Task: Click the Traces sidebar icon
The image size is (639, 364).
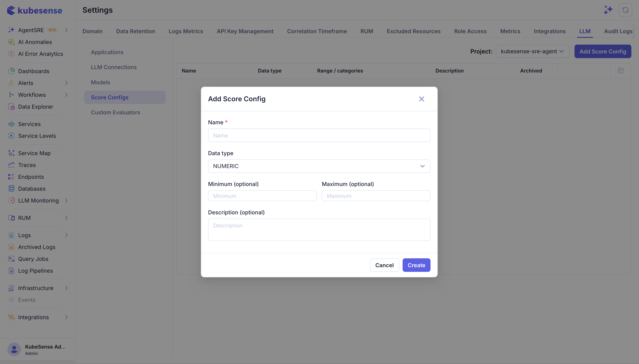Action: [x=11, y=165]
